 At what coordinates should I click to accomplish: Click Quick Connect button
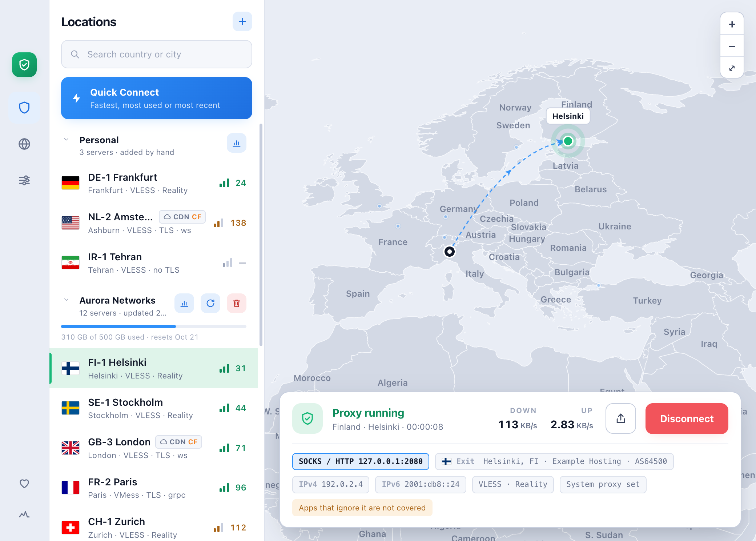[157, 98]
